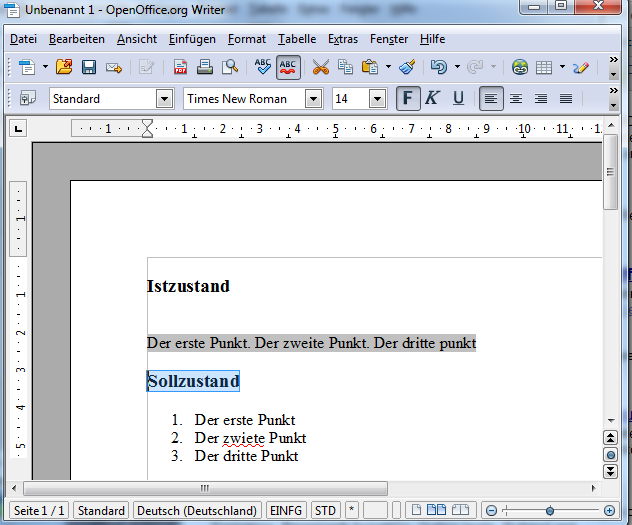
Task: Open the Format menu
Action: (246, 39)
